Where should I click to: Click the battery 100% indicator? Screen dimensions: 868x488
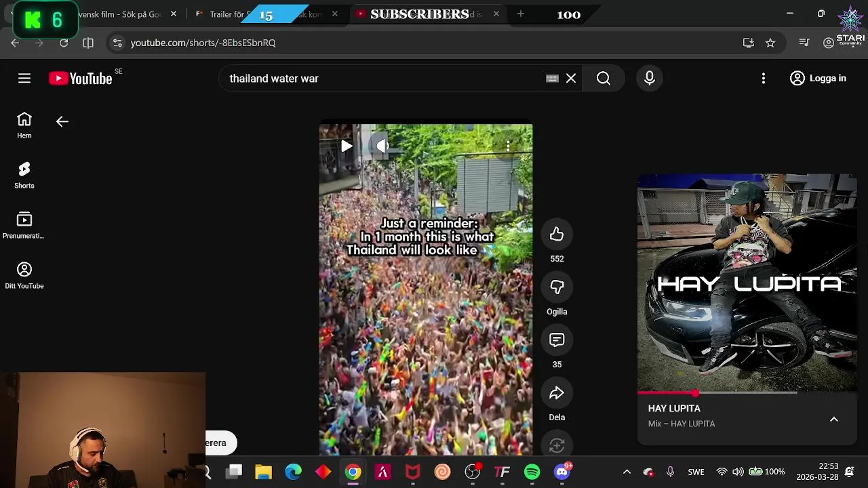click(x=766, y=472)
